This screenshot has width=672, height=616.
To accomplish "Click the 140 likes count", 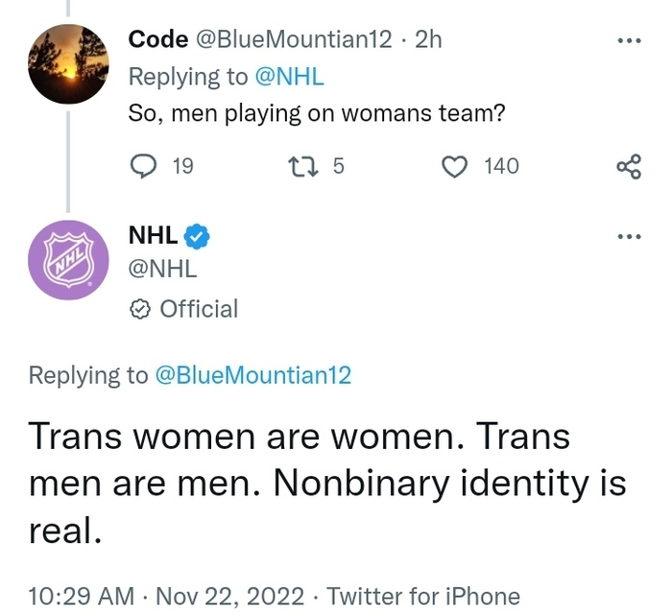I will click(x=501, y=166).
